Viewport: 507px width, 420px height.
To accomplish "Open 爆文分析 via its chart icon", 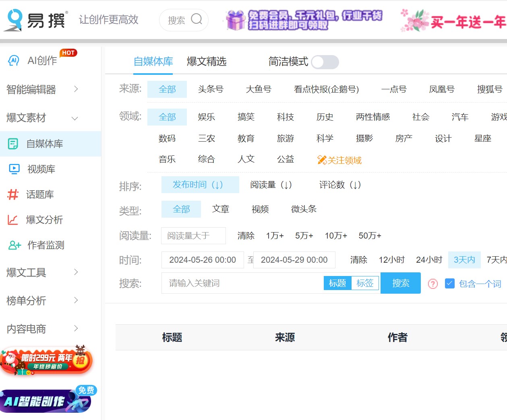I will (x=13, y=220).
